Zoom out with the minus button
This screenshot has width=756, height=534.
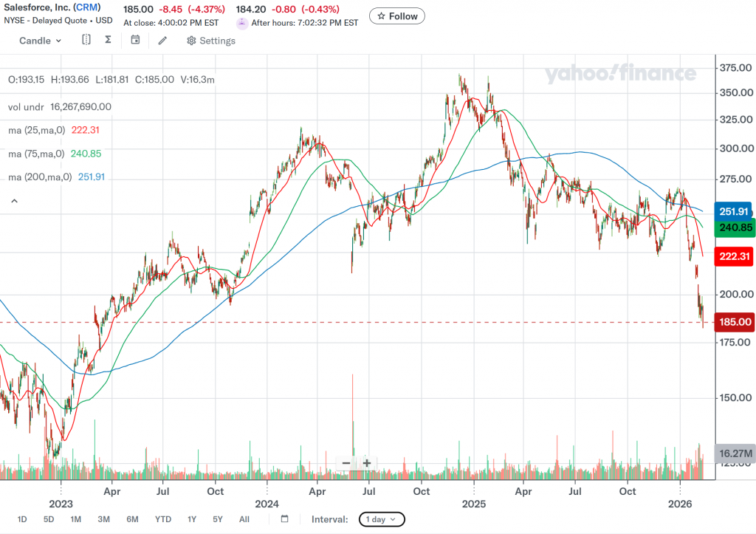[346, 463]
